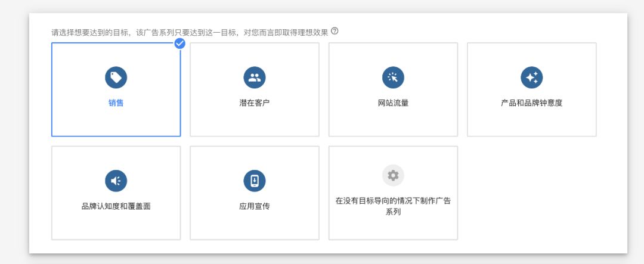This screenshot has width=644, height=264.
Task: Select the 销售 label text
Action: [x=116, y=103]
